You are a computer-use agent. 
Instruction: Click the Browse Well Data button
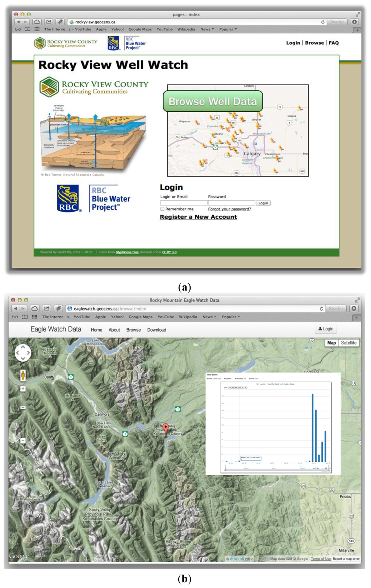[x=213, y=101]
